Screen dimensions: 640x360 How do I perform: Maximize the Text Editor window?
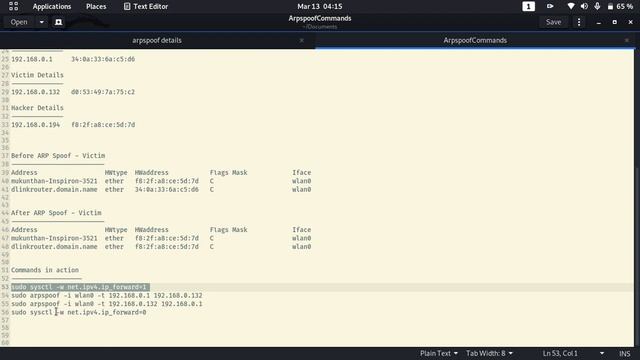[614, 22]
